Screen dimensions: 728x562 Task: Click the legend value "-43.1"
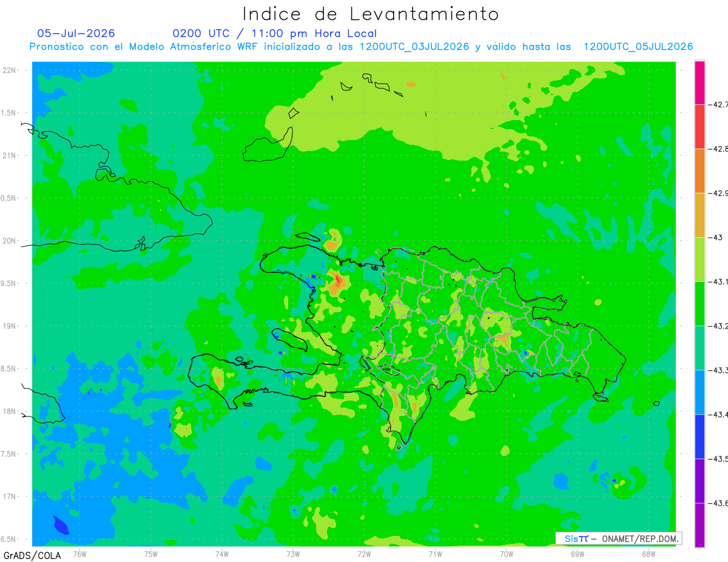point(718,282)
